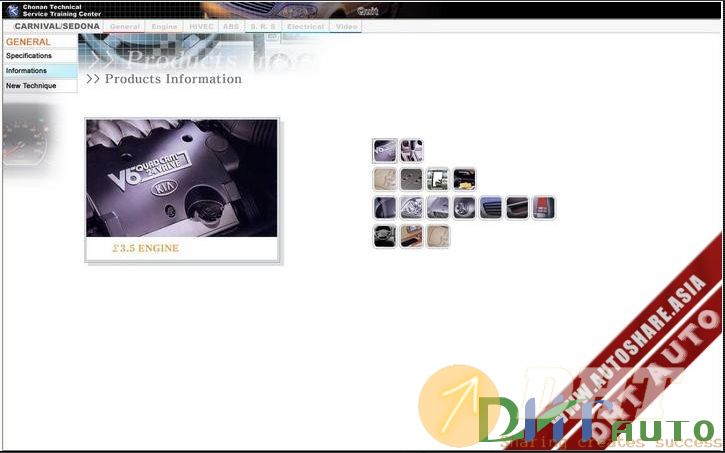
Task: Select Informations in the sidebar
Action: [x=40, y=71]
